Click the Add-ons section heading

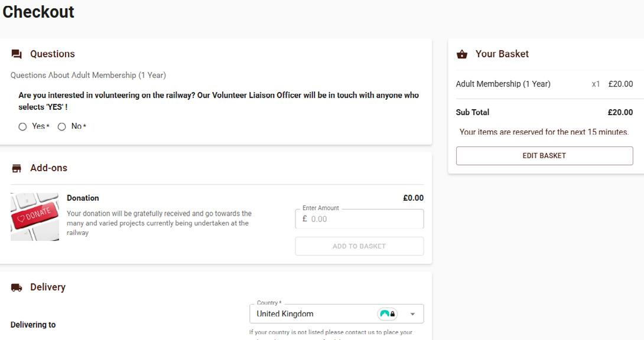(x=48, y=168)
